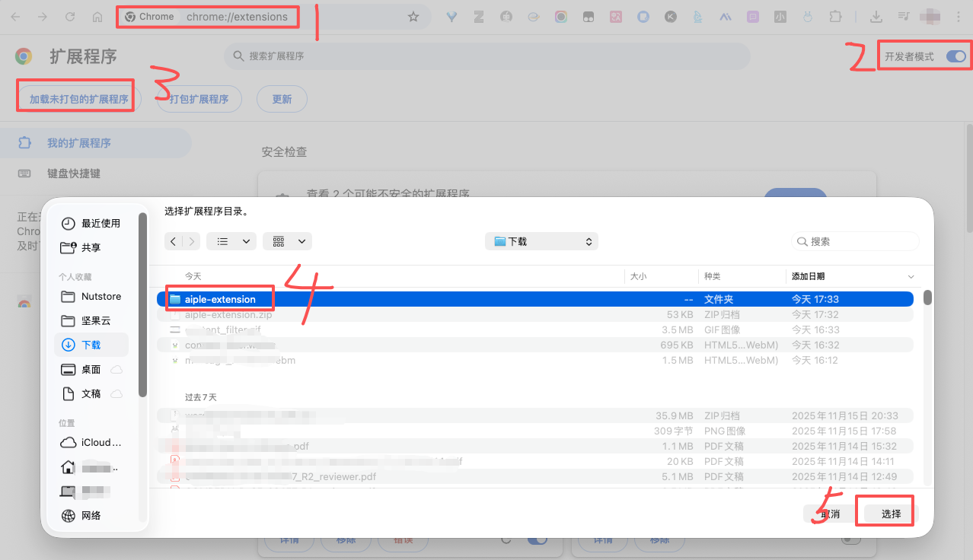Screen dimensions: 973x560
Task: Click the reload page icon
Action: [69, 16]
